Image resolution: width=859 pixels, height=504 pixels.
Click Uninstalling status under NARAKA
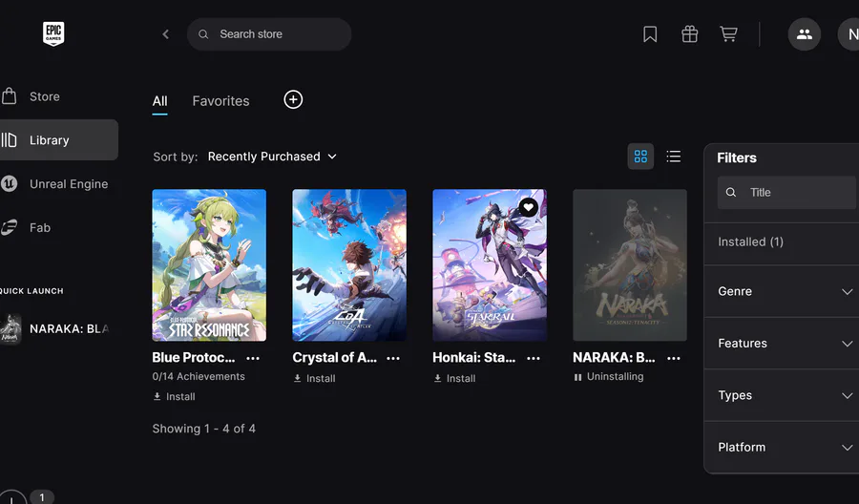click(608, 377)
